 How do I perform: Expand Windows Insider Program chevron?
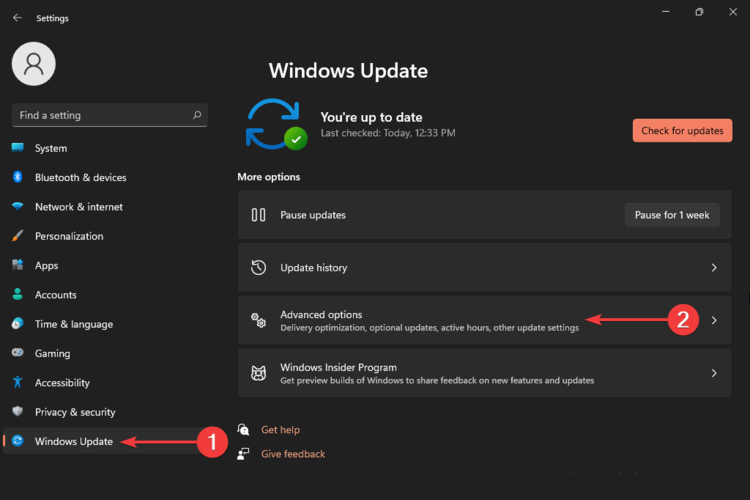(714, 373)
